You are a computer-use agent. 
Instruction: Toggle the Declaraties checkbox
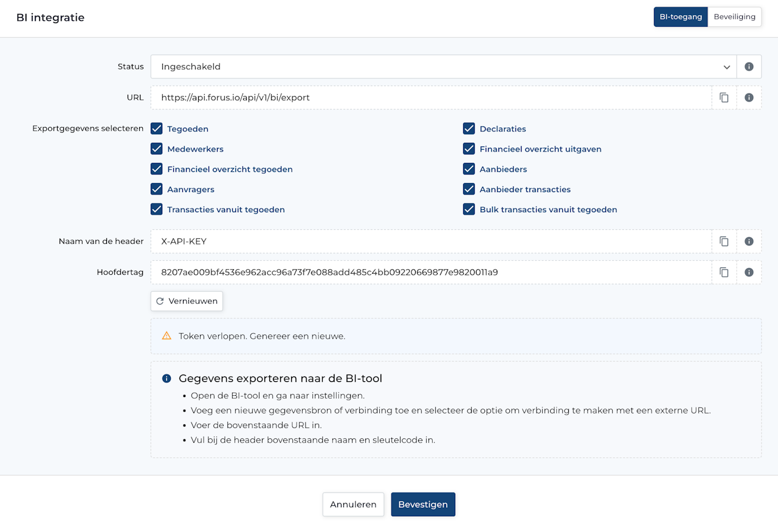[x=469, y=129]
